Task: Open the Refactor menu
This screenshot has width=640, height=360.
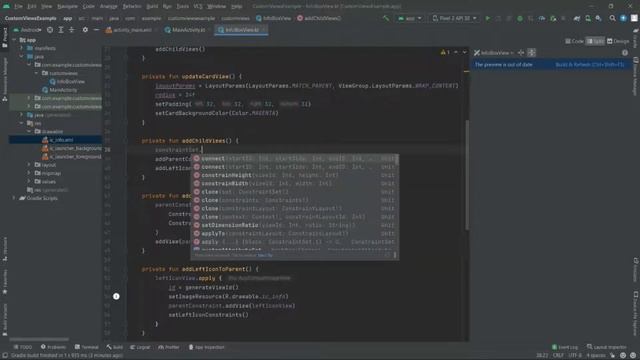Action: point(132,7)
